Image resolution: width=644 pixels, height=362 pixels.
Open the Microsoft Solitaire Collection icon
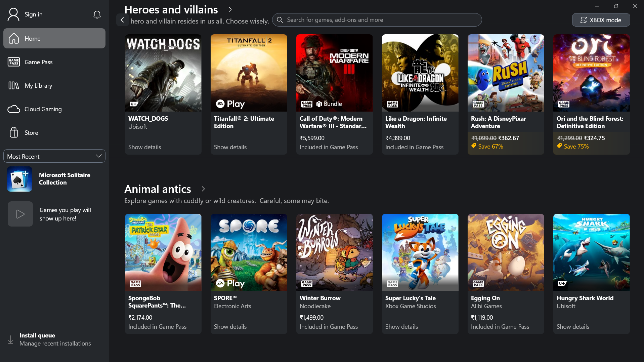pyautogui.click(x=20, y=179)
